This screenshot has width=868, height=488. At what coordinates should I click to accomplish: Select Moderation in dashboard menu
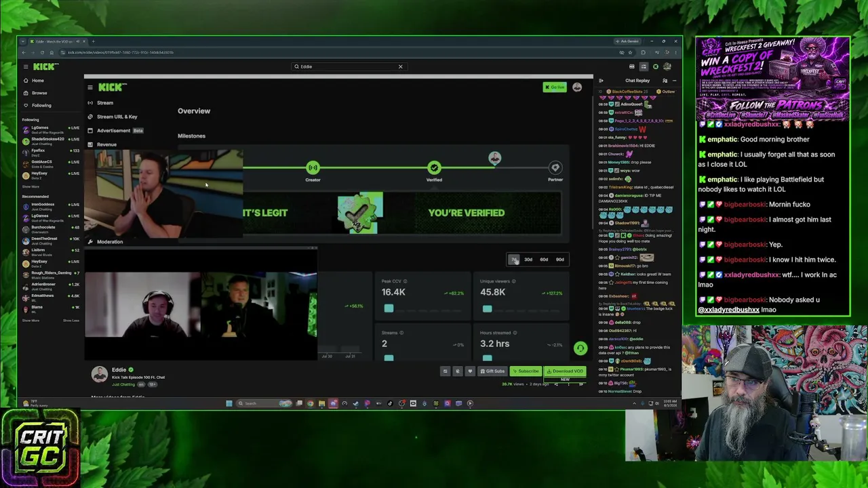tap(106, 242)
